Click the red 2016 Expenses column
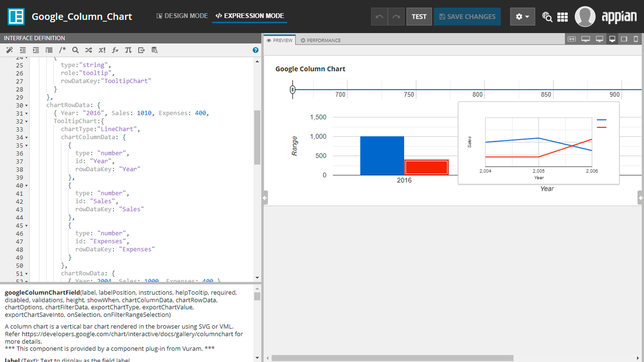Image resolution: width=644 pixels, height=362 pixels. click(x=426, y=167)
